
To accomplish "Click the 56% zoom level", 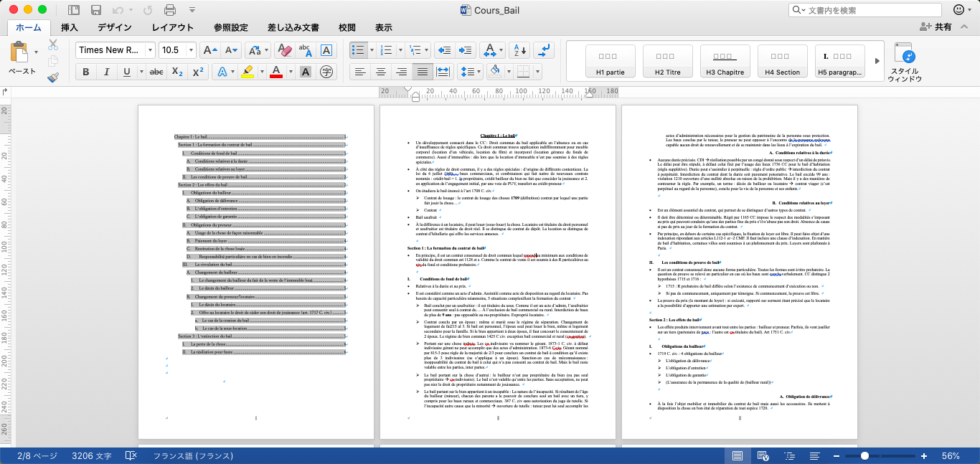I will tap(951, 456).
